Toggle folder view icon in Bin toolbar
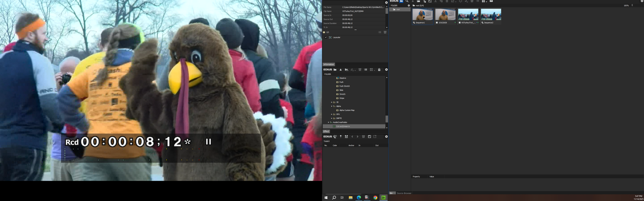 pos(401,1)
